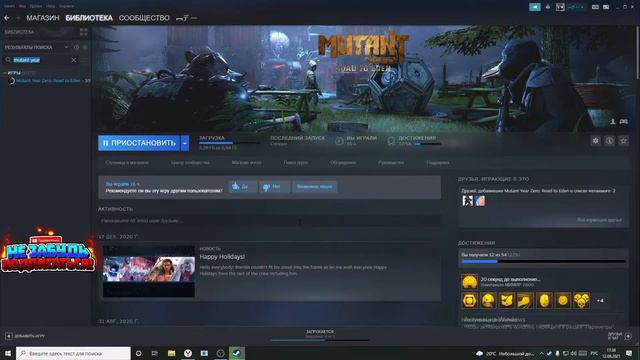Open the community hub link

point(190,162)
